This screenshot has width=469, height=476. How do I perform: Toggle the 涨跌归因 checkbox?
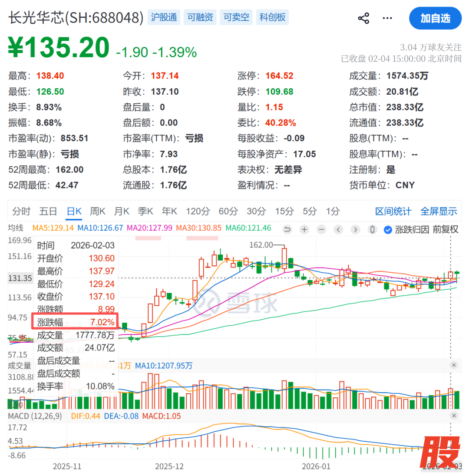(x=388, y=229)
